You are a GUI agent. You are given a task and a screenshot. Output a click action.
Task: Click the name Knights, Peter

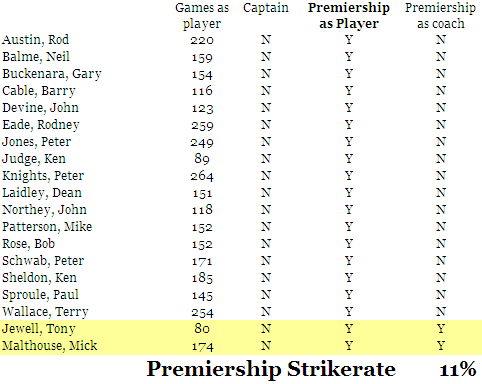43,176
